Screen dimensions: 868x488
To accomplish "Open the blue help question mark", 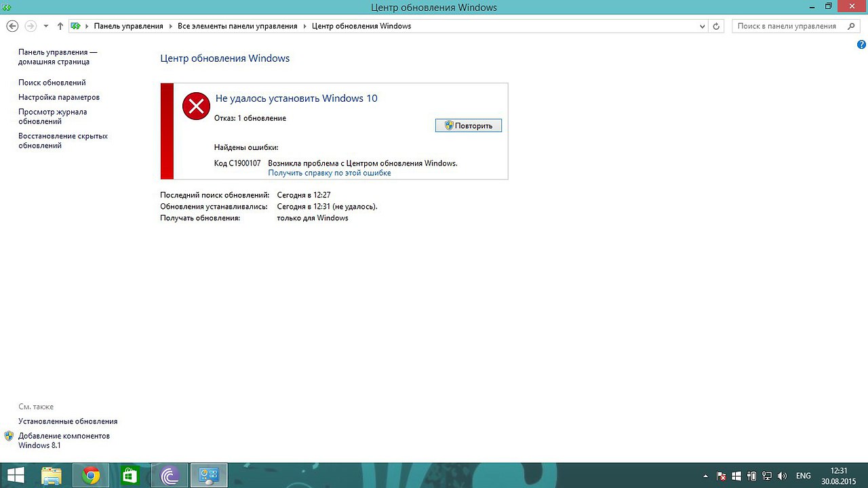I will click(x=862, y=44).
